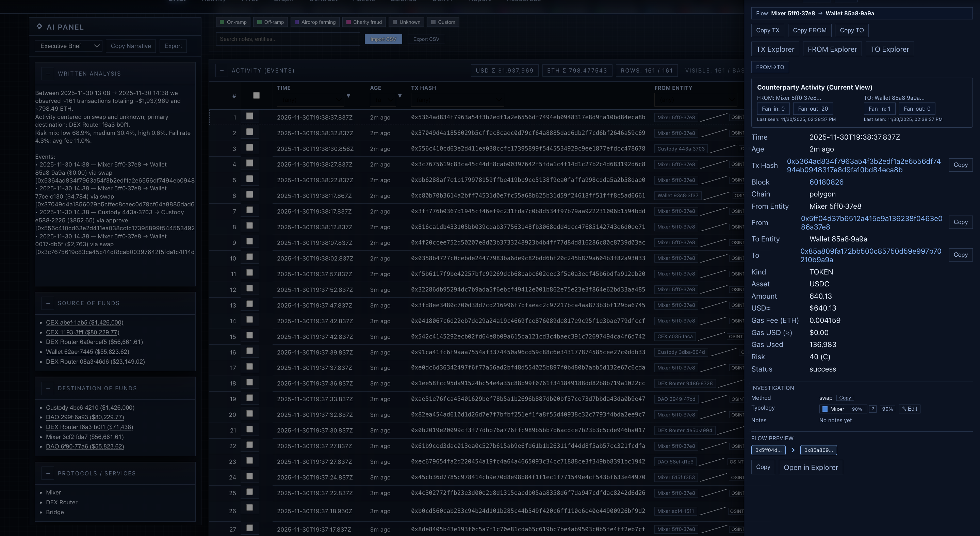Image resolution: width=980 pixels, height=536 pixels.
Task: Click the Copy Narrative button
Action: tap(131, 46)
